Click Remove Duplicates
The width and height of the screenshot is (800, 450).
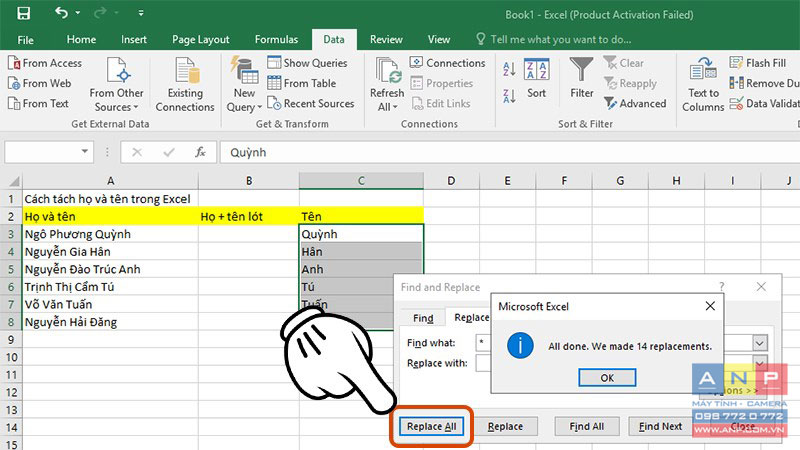point(764,83)
